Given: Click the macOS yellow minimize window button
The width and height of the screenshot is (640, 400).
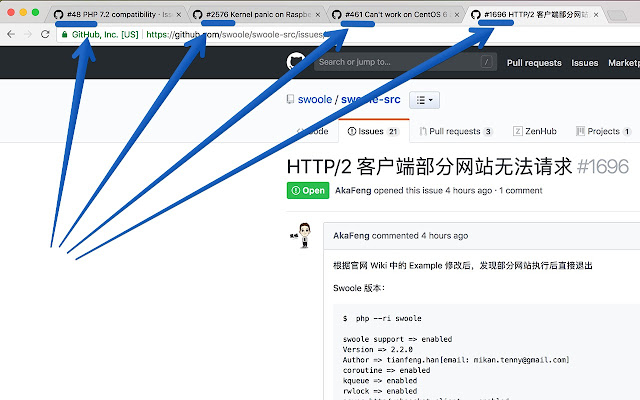Looking at the screenshot, I should coord(23,12).
